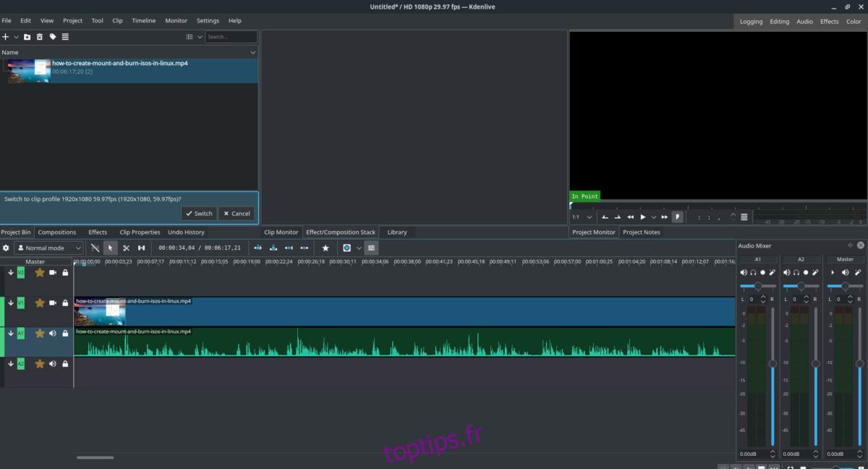Switch to the Effects layout

830,22
